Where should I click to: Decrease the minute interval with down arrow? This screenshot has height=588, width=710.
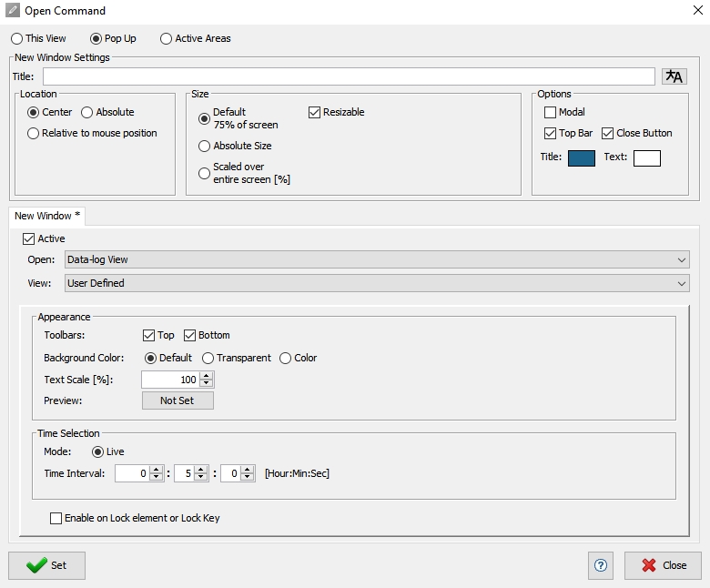coord(201,477)
